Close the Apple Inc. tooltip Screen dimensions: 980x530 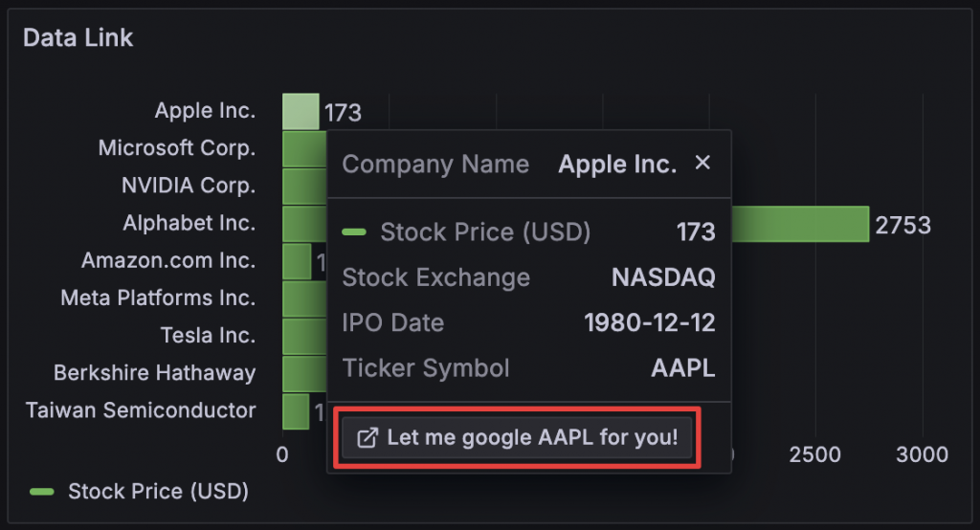coord(702,163)
